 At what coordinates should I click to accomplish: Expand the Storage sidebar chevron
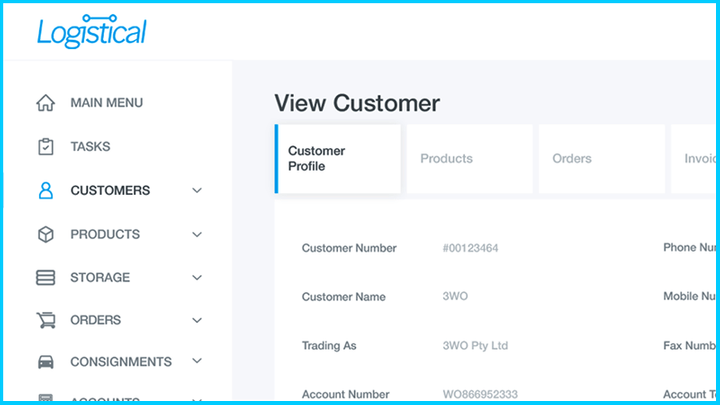click(197, 278)
